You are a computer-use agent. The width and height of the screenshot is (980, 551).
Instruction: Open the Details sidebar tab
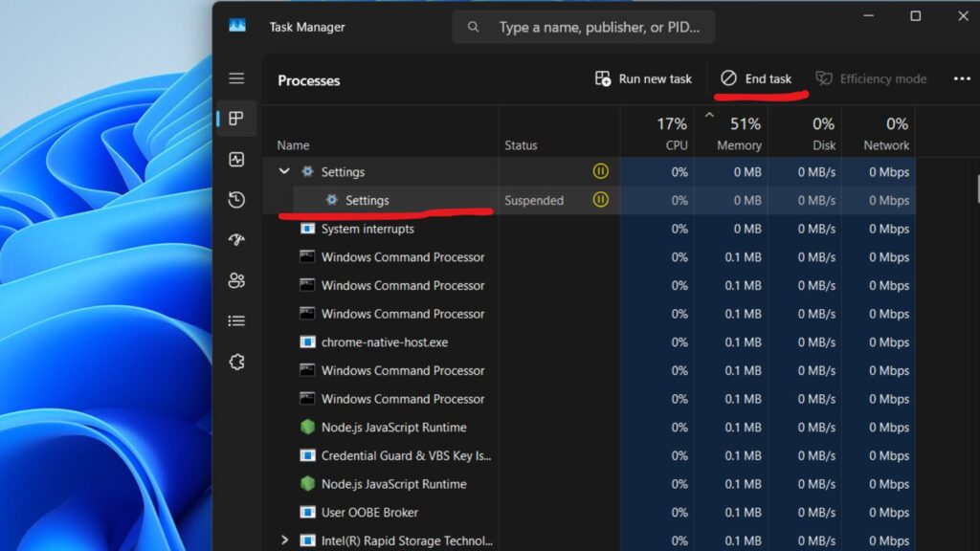[236, 321]
